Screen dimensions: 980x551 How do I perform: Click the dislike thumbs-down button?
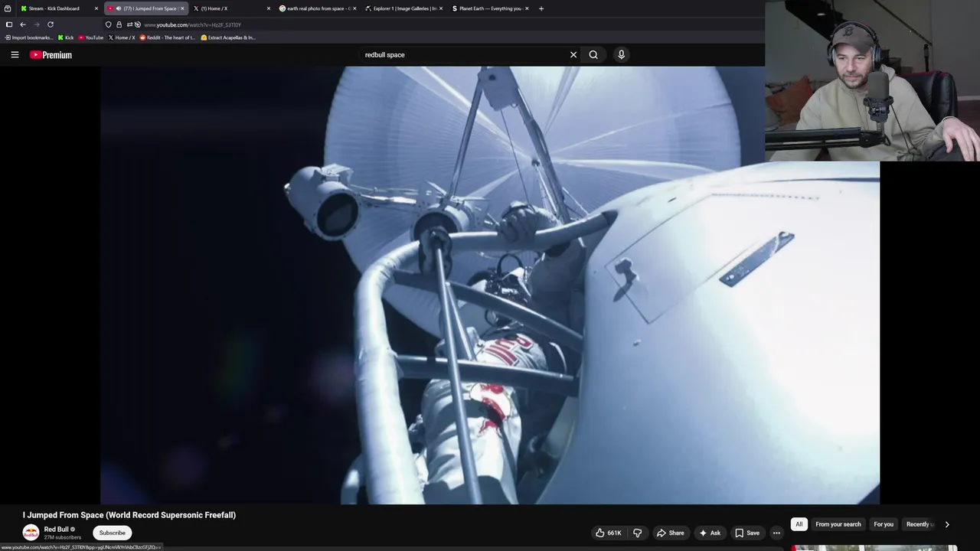point(637,533)
